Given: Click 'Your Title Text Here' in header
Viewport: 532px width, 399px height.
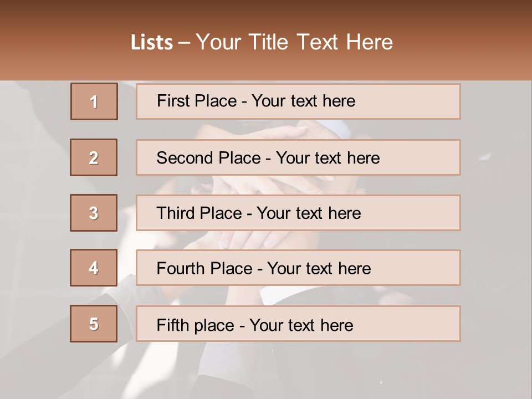Looking at the screenshot, I should coord(294,42).
